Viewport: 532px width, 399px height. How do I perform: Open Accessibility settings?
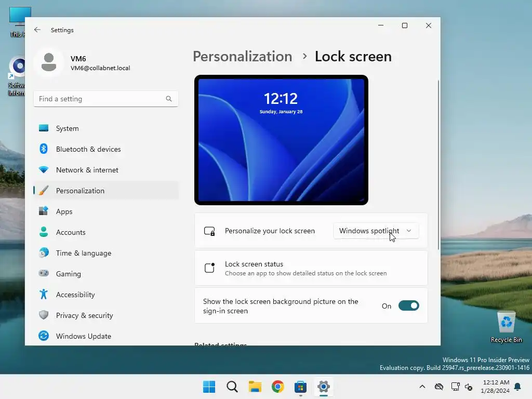pyautogui.click(x=106, y=294)
